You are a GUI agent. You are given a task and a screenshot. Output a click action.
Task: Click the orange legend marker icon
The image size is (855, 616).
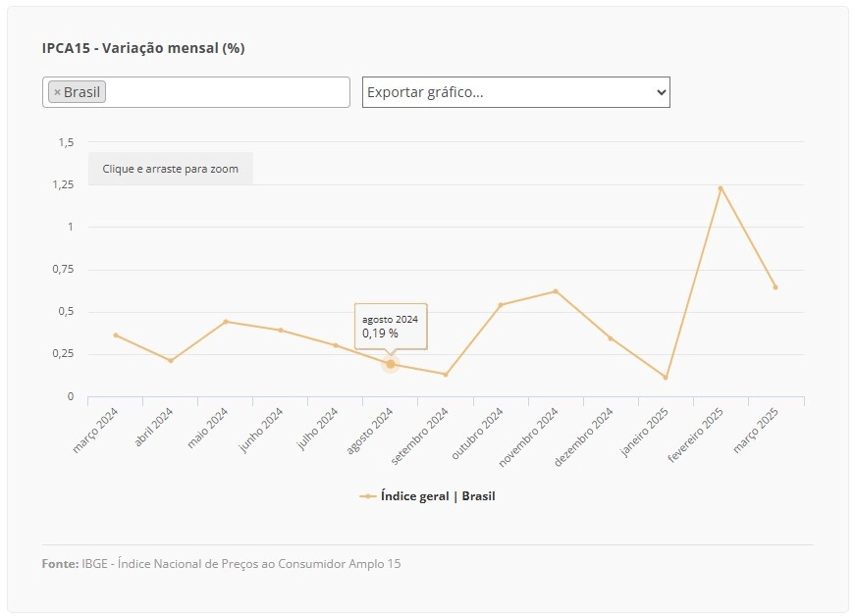pyautogui.click(x=368, y=496)
